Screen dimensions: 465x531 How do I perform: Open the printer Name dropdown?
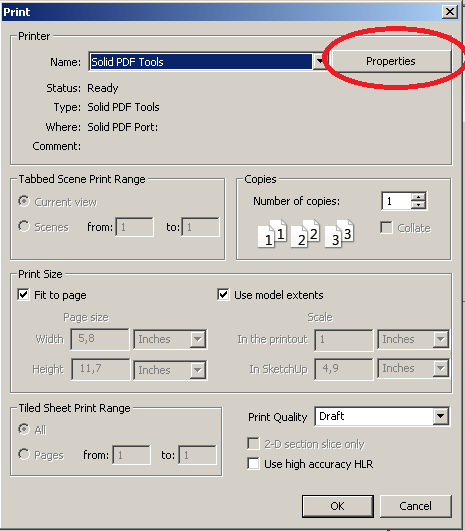click(319, 62)
